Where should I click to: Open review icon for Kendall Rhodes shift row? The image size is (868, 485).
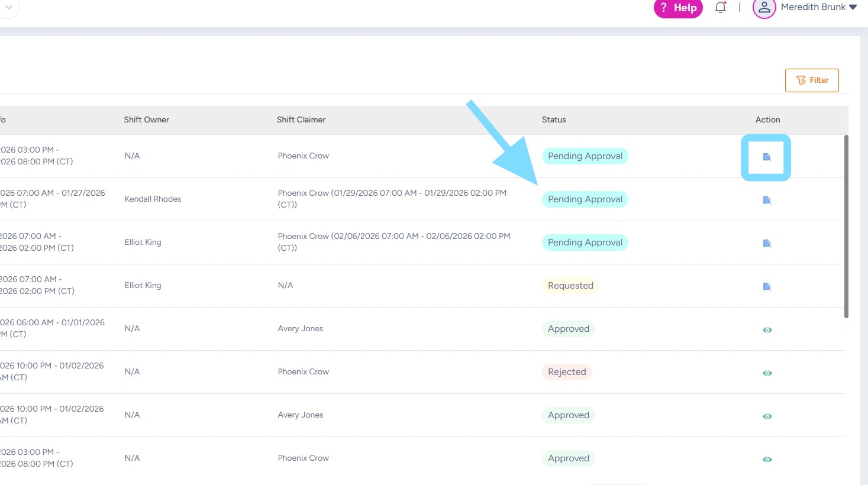pos(767,200)
